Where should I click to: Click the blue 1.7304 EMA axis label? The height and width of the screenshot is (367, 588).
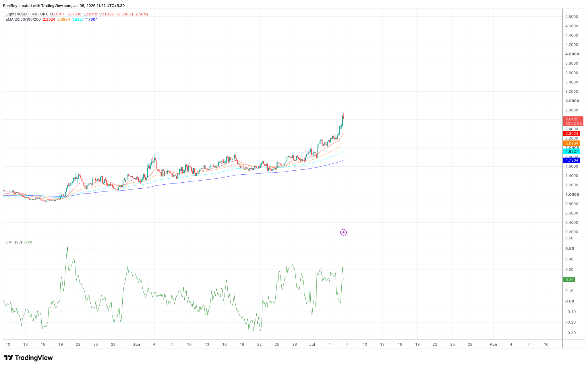tap(571, 160)
